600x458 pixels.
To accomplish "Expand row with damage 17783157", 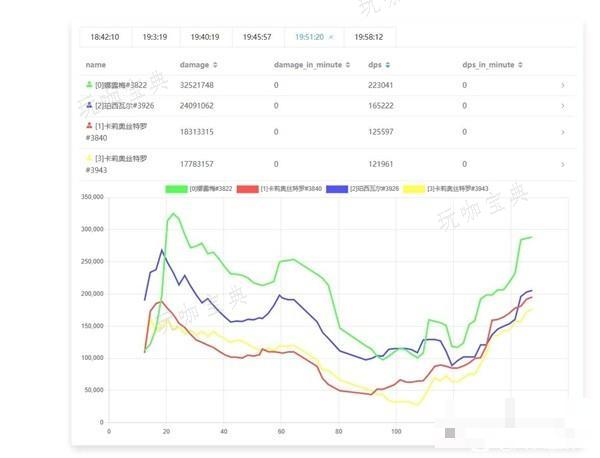I will pos(562,165).
